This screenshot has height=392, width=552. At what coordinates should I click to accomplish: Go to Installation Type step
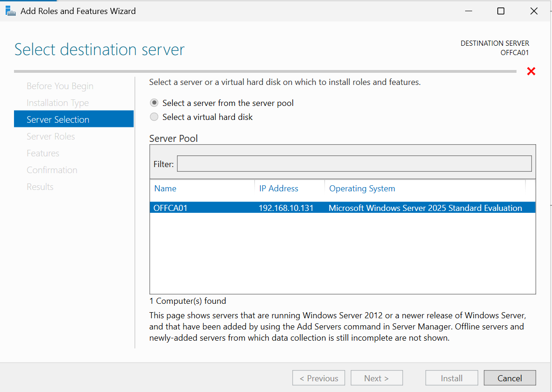[x=57, y=103]
